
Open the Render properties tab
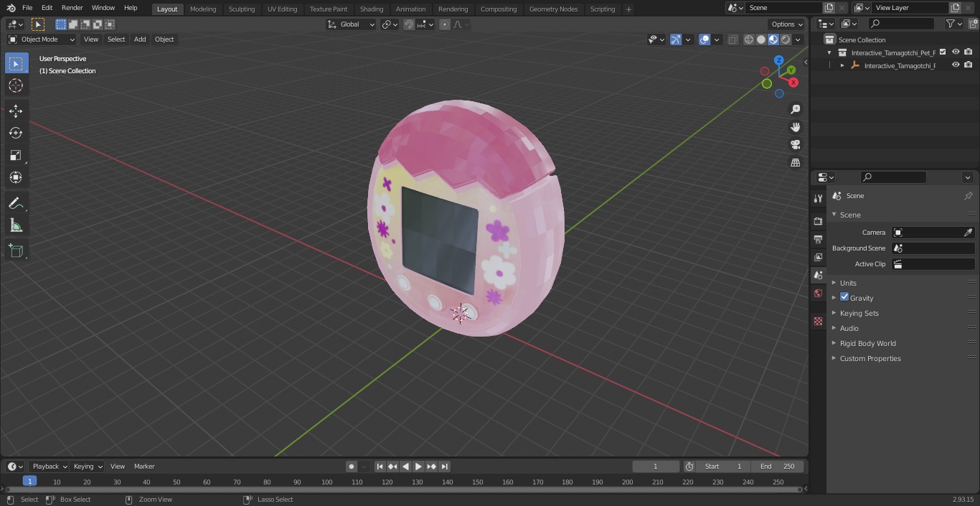pyautogui.click(x=818, y=221)
